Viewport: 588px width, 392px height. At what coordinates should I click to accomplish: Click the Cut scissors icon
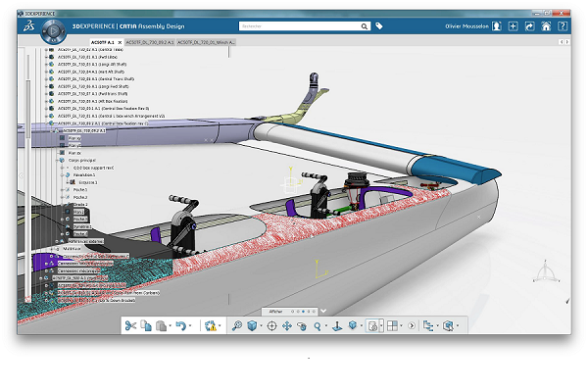pyautogui.click(x=130, y=325)
